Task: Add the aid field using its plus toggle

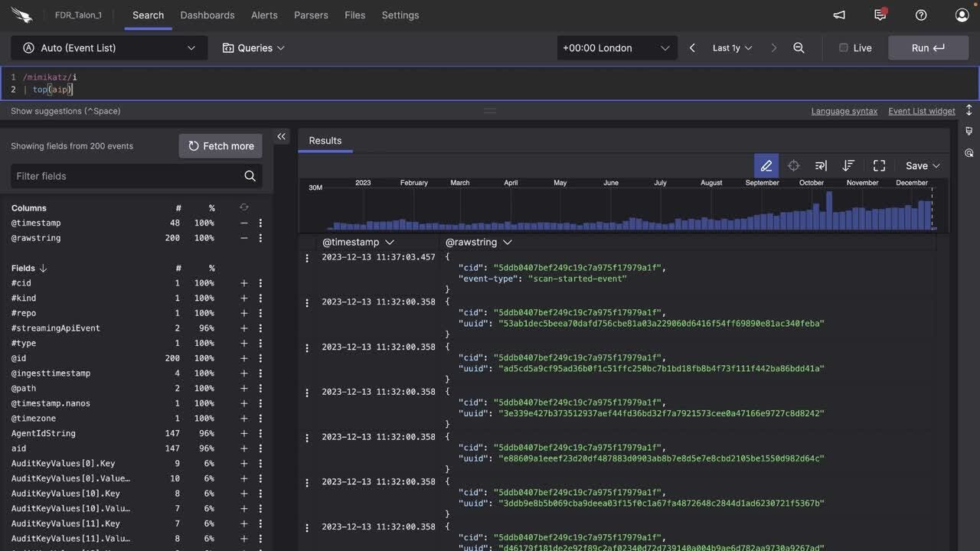Action: [243, 448]
